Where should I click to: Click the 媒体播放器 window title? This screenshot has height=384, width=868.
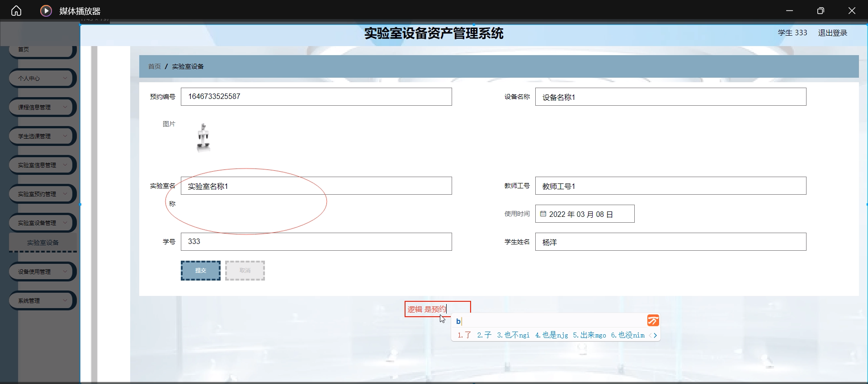pyautogui.click(x=80, y=11)
